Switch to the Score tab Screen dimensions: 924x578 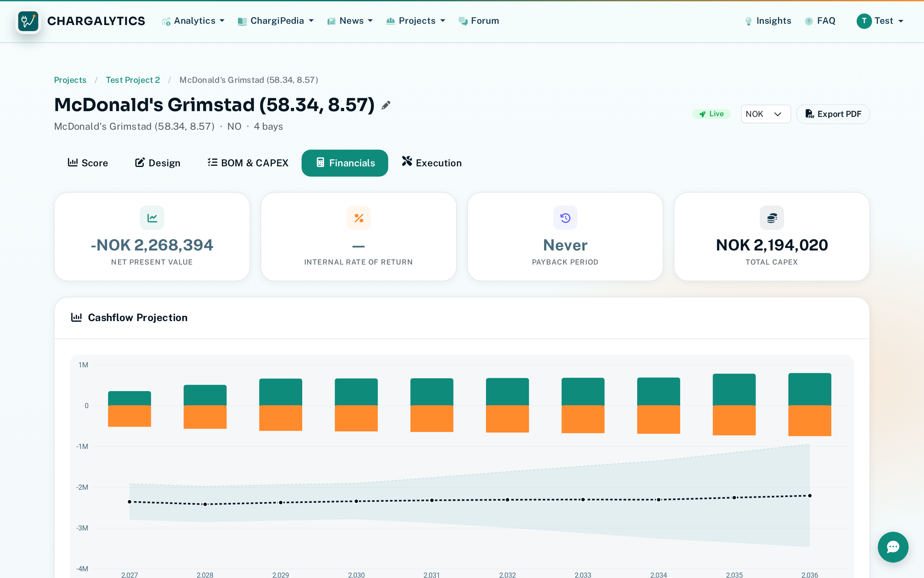(88, 163)
